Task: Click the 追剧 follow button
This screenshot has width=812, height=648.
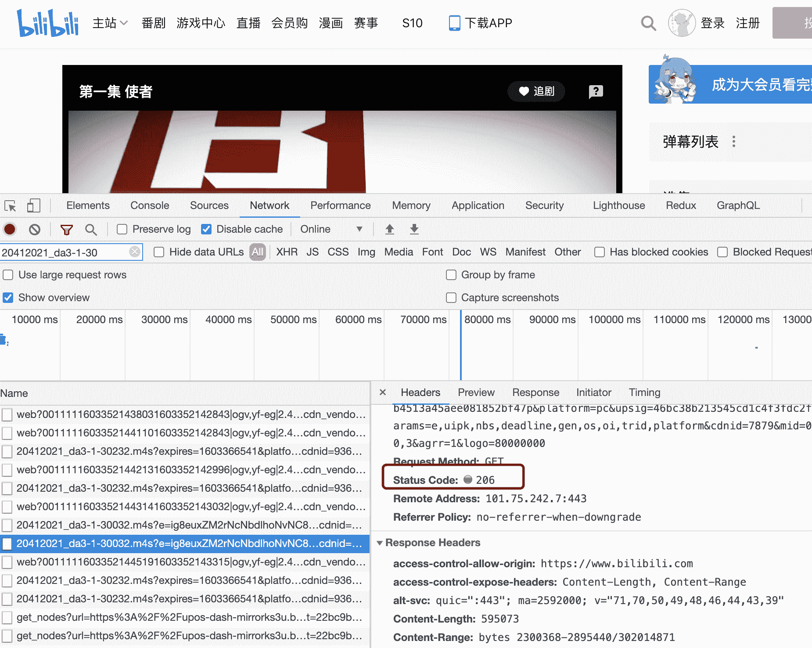Action: (536, 91)
